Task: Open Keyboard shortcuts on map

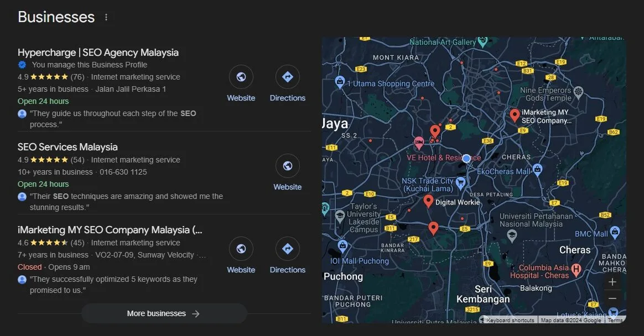Action: [510, 320]
